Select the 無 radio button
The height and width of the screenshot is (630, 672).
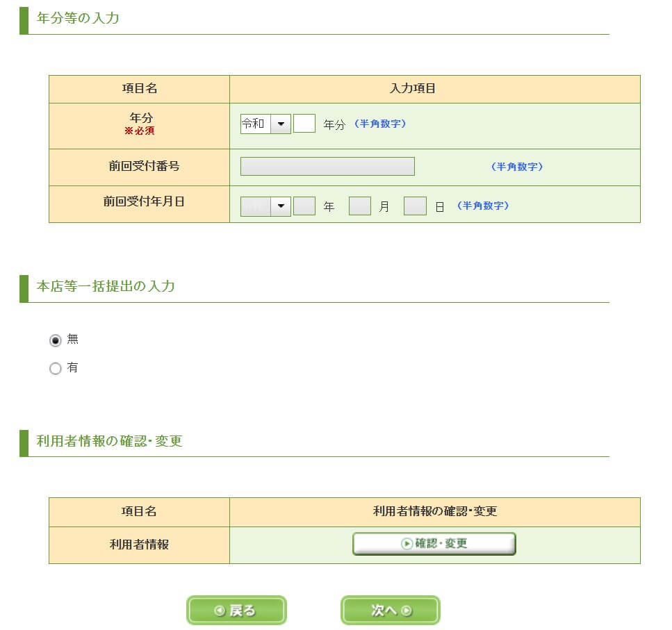click(x=56, y=340)
